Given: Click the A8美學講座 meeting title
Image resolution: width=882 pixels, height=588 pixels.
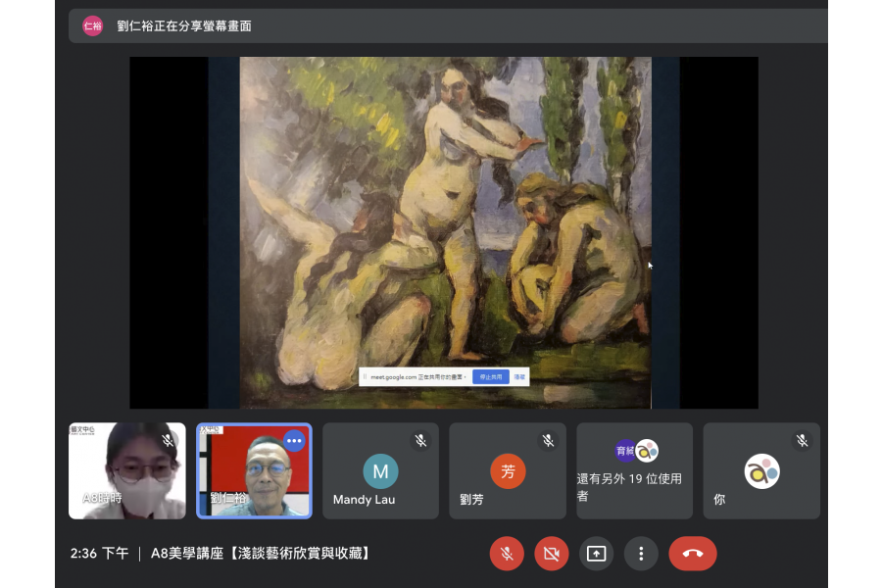Looking at the screenshot, I should (x=262, y=554).
